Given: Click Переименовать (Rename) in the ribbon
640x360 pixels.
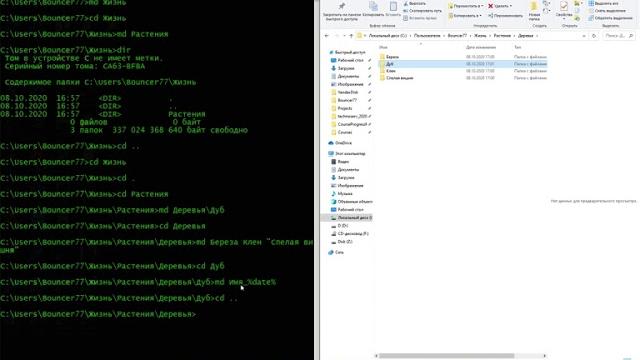Looking at the screenshot, I should click(506, 16).
